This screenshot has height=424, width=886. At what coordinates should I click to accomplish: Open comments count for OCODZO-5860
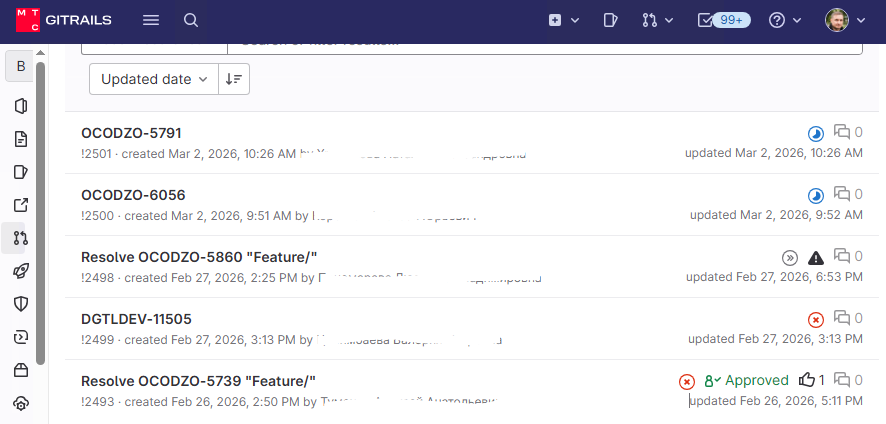pos(848,256)
